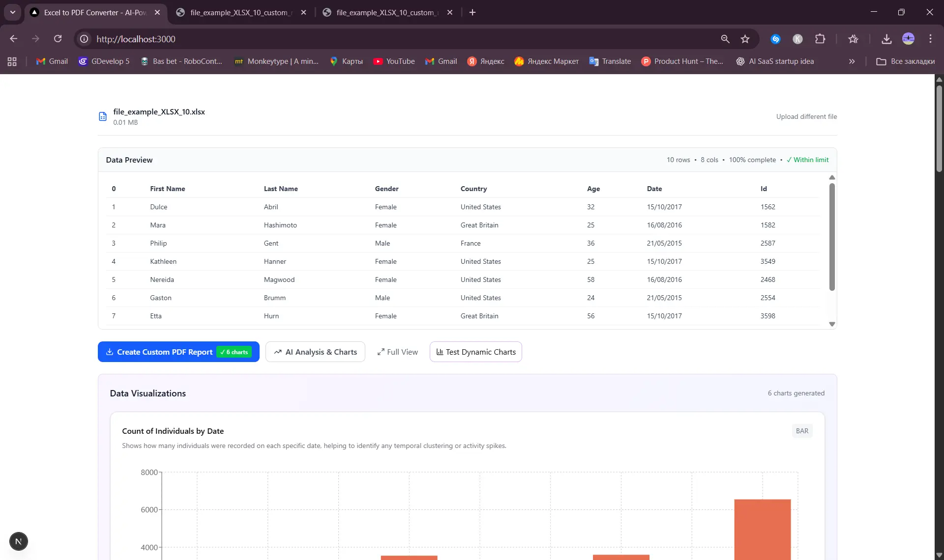View site information icon in address bar
The height and width of the screenshot is (560, 944).
pyautogui.click(x=85, y=39)
